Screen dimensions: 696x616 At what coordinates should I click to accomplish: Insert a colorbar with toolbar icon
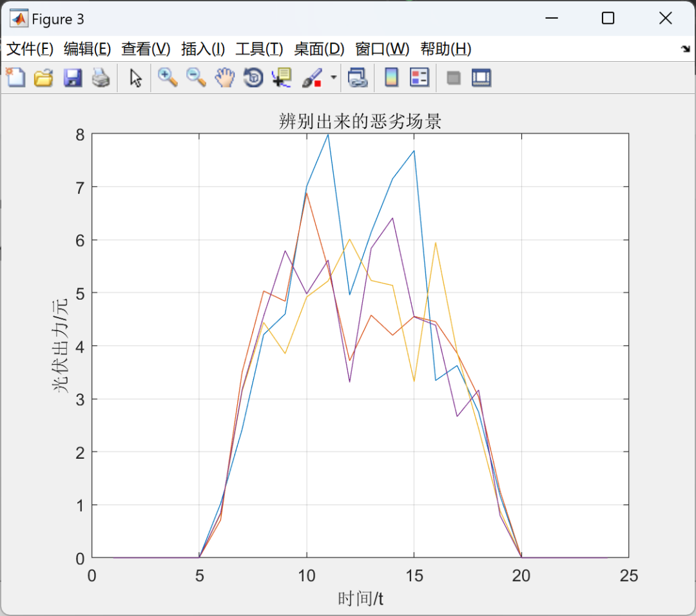pos(391,78)
